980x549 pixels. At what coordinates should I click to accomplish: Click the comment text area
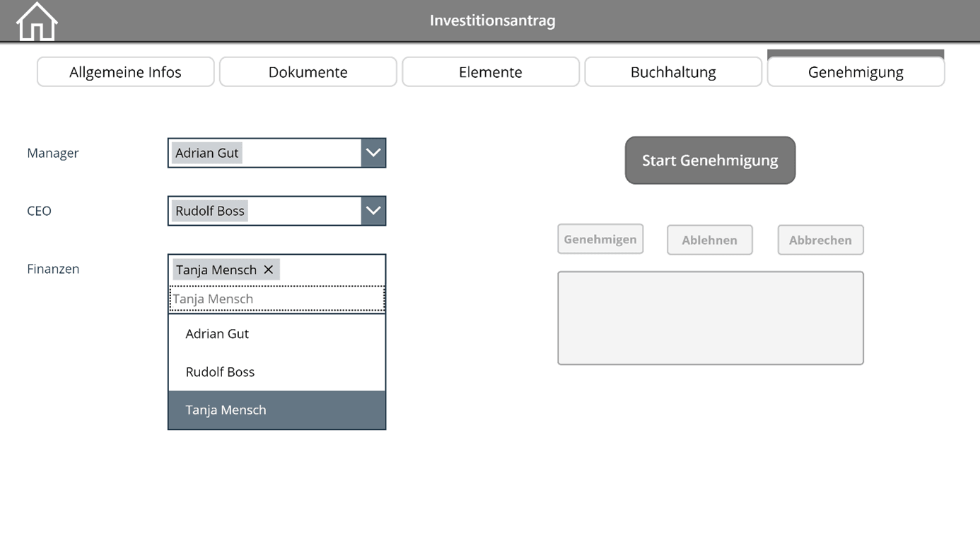(711, 318)
